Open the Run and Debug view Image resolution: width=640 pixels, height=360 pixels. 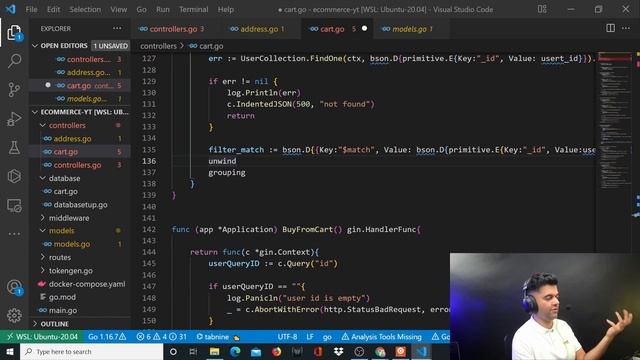pyautogui.click(x=14, y=119)
